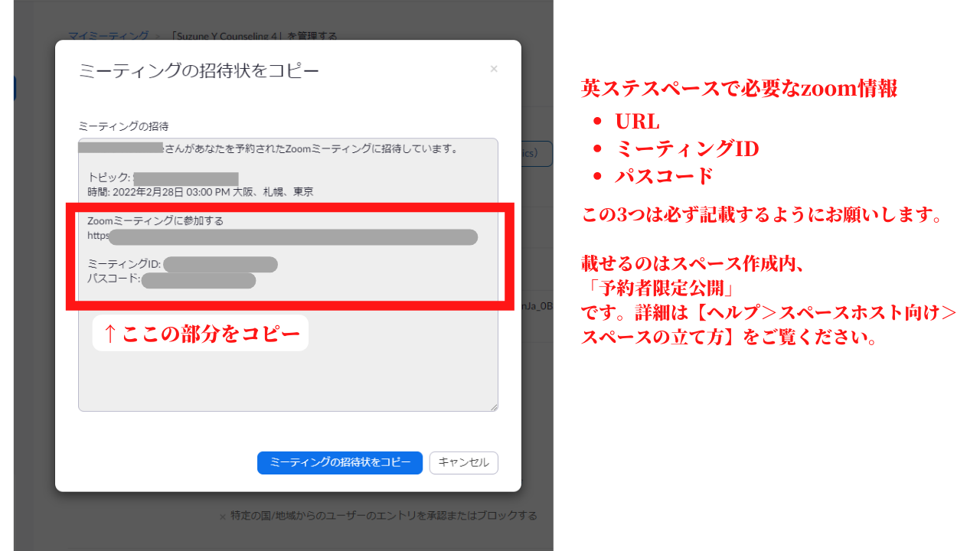Click the small x icon before 特定の国/地域
Viewport: 980px width, 551px height.
tap(223, 517)
